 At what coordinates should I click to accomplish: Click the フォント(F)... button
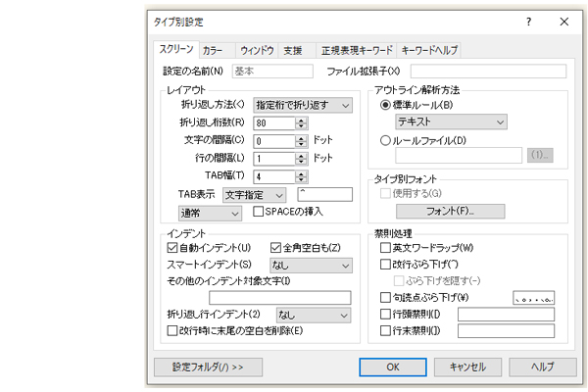tap(450, 212)
